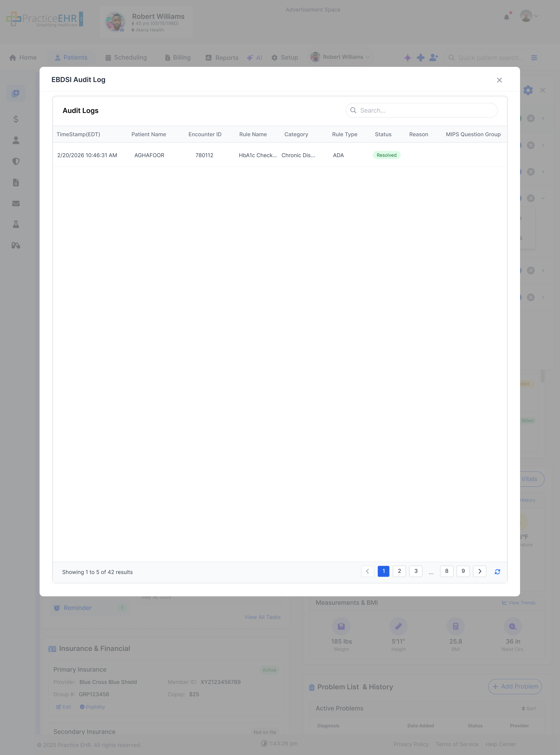Check primary insurance Eligibility
This screenshot has width=560, height=755.
click(x=92, y=707)
